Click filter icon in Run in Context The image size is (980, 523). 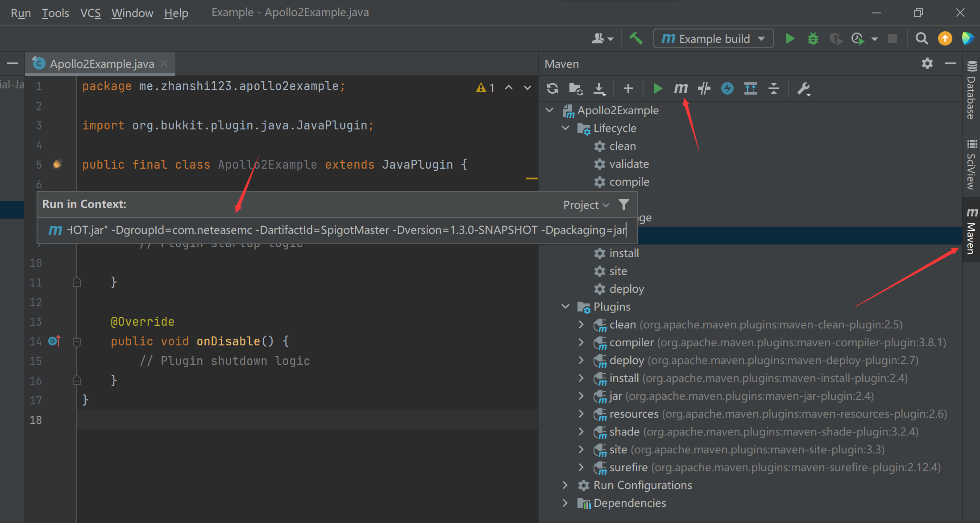point(624,204)
